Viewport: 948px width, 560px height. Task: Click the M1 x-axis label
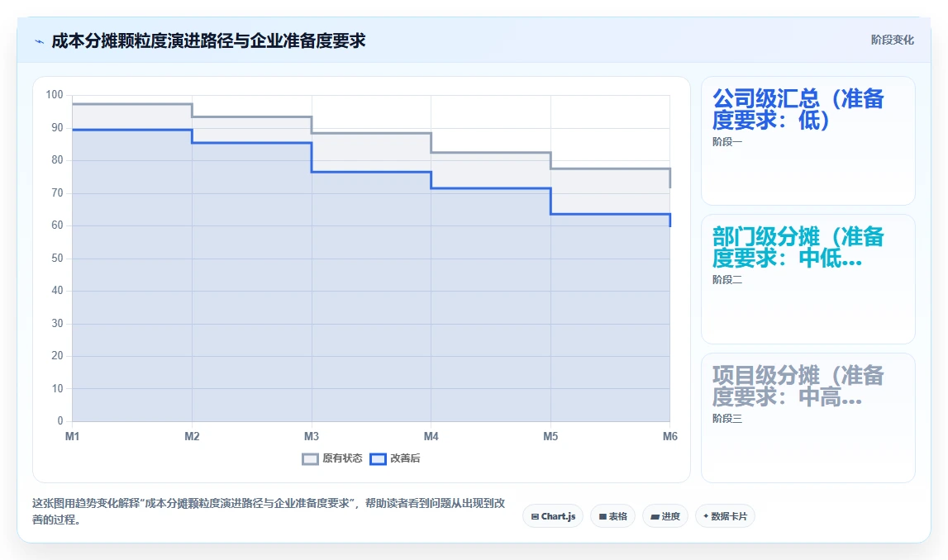pos(72,436)
